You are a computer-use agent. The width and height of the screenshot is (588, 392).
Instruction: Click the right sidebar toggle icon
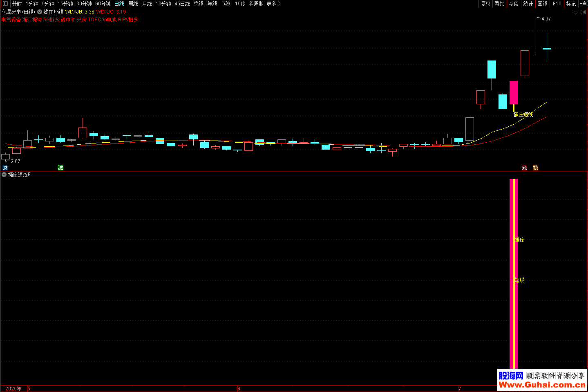pos(584,12)
